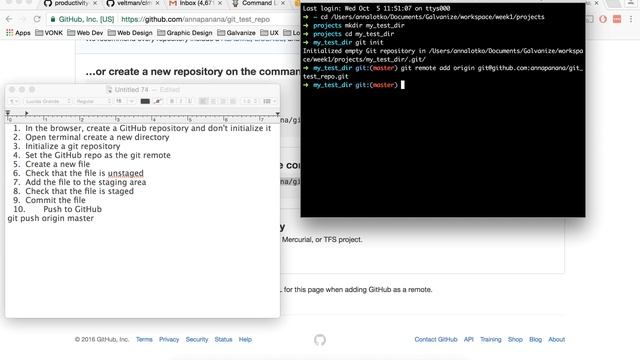Image resolution: width=640 pixels, height=360 pixels.
Task: Open the Contact GitHub link
Action: [x=436, y=340]
